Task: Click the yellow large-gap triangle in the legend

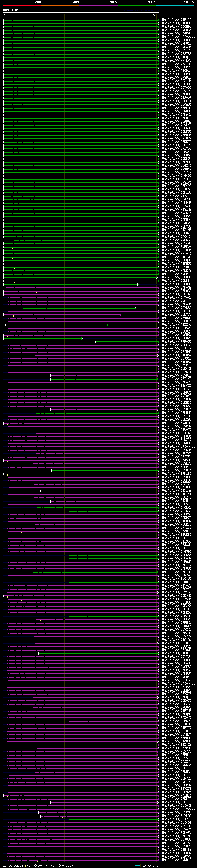Action: (x=25, y=865)
